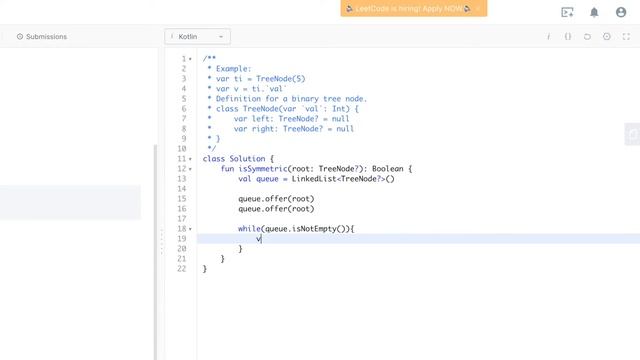Collapse the while loop fold arrow at line 18
Image resolution: width=640 pixels, height=360 pixels.
coord(190,229)
